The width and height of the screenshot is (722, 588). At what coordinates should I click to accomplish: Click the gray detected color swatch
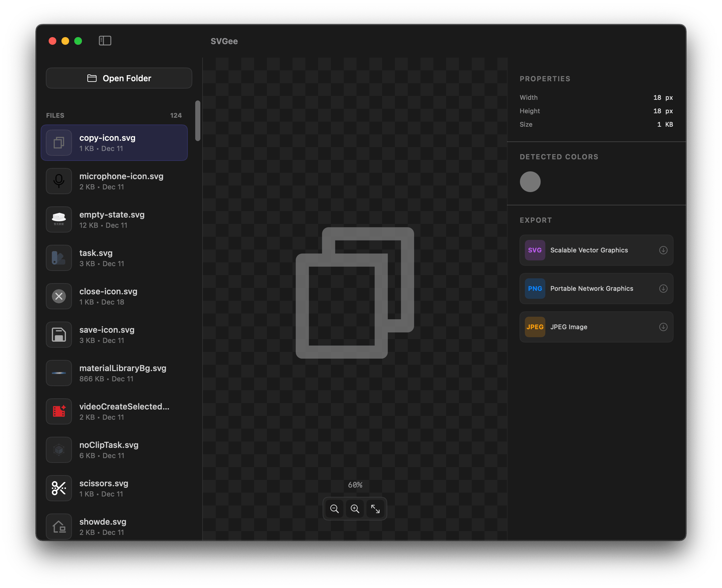[x=530, y=181]
